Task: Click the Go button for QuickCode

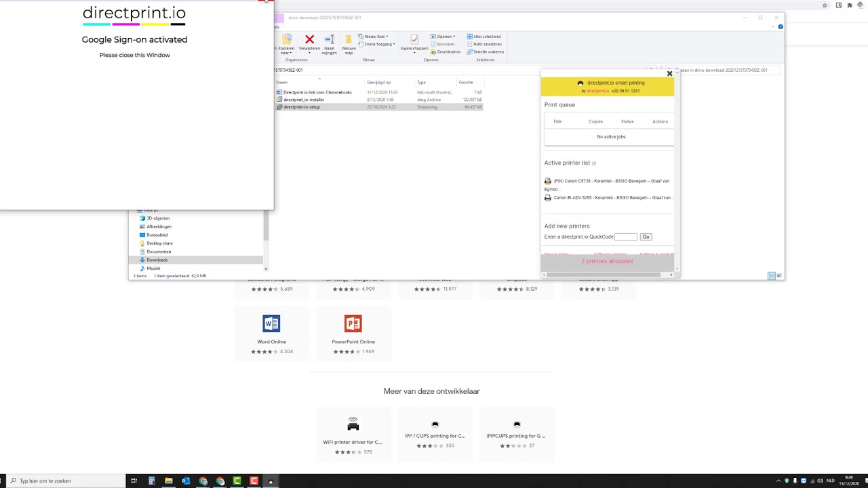Action: point(646,237)
